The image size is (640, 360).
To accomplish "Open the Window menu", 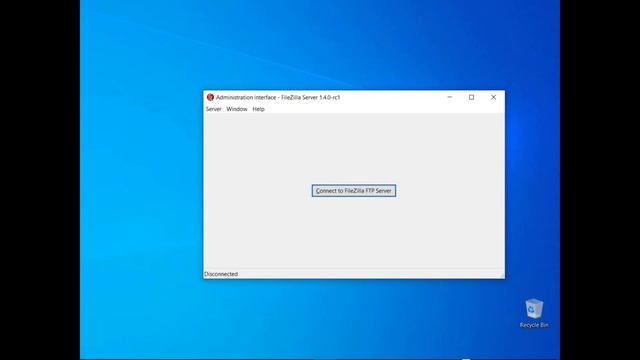I will [237, 109].
